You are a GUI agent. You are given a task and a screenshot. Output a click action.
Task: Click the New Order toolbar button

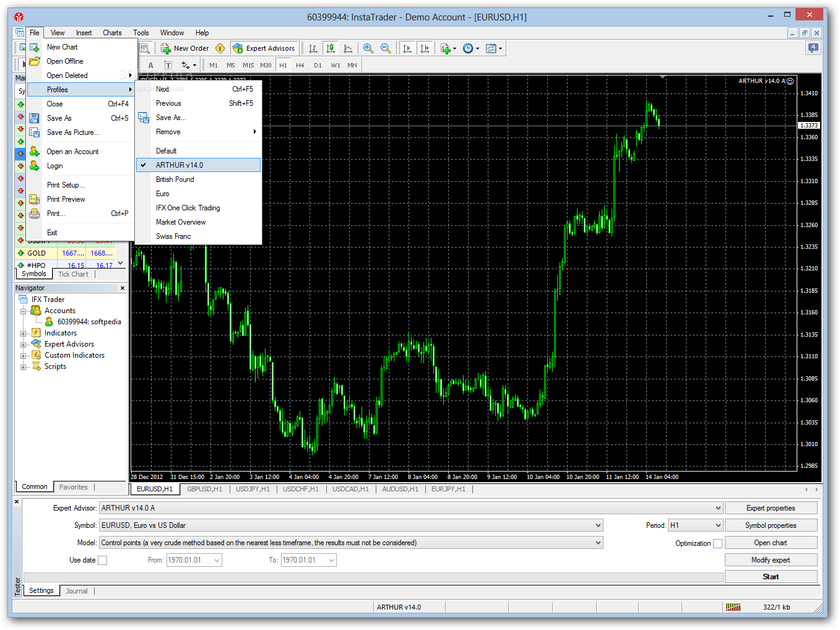(185, 48)
